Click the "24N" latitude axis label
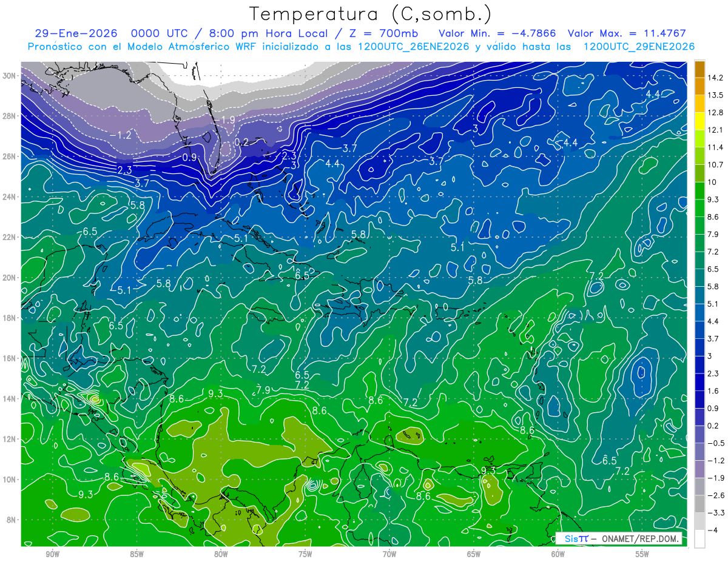Screen dimensions: 728x562 coord(9,196)
